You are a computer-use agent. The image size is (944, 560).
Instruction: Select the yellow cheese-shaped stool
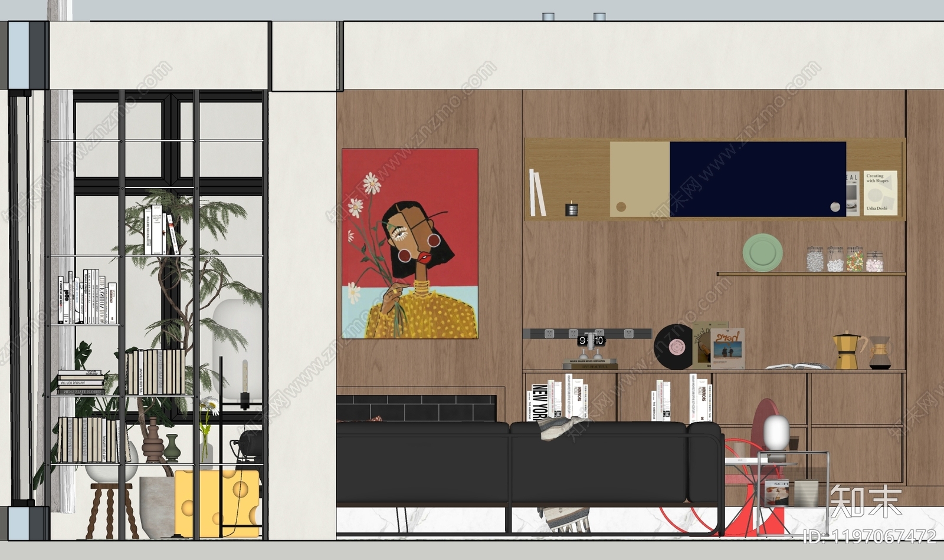pyautogui.click(x=217, y=503)
